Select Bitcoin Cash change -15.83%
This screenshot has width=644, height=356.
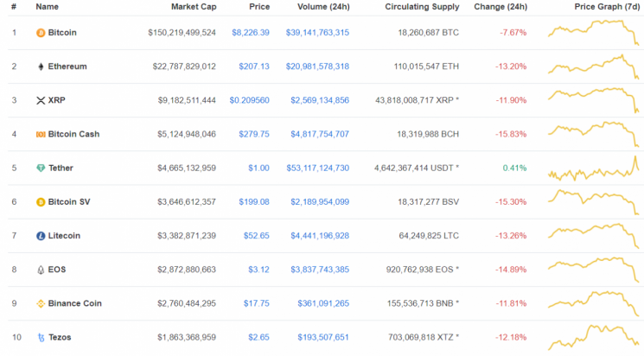point(511,134)
